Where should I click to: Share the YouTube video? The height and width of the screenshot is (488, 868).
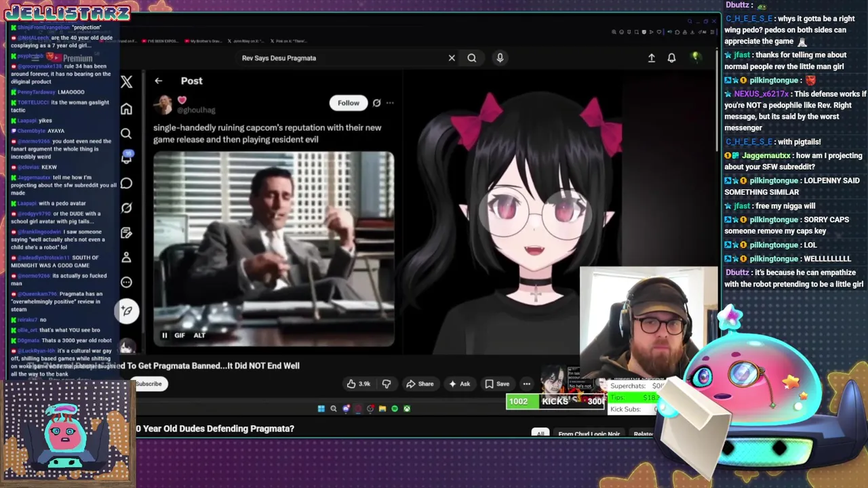click(x=420, y=384)
